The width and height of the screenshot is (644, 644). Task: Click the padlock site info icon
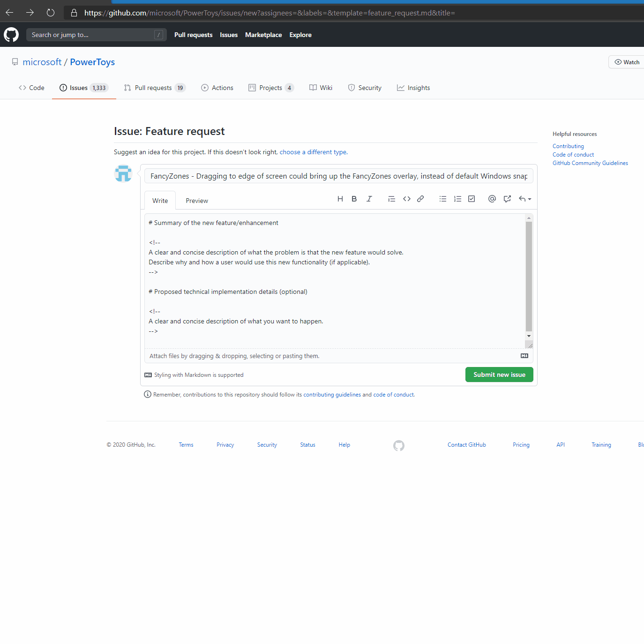[x=74, y=13]
